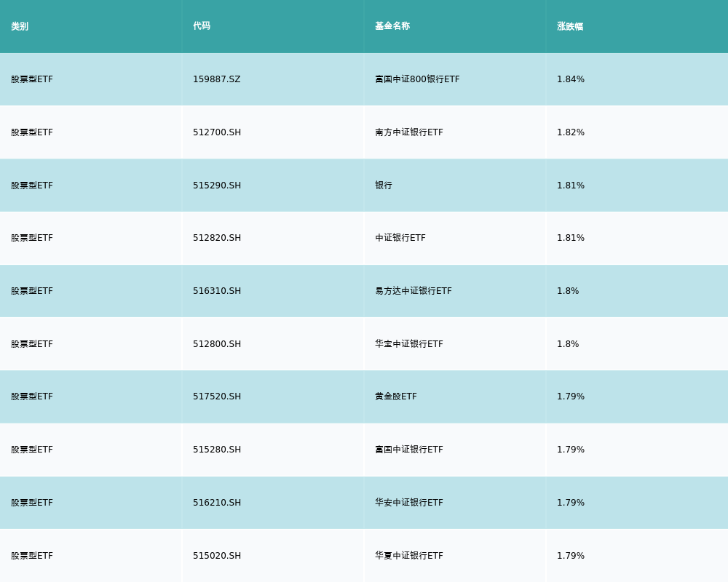Click 股票型ETF in the 512820.SH row
Viewport: 728px width, 582px height.
[x=31, y=238]
